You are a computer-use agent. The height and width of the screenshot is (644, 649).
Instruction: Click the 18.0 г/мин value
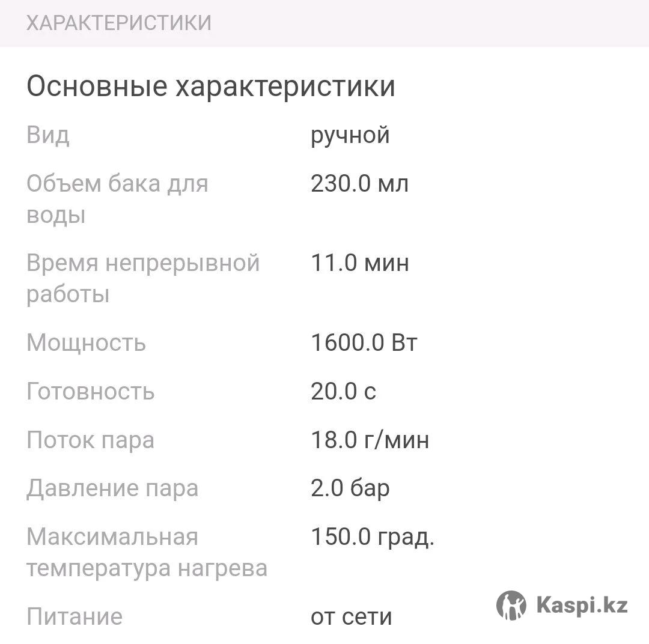pyautogui.click(x=370, y=440)
